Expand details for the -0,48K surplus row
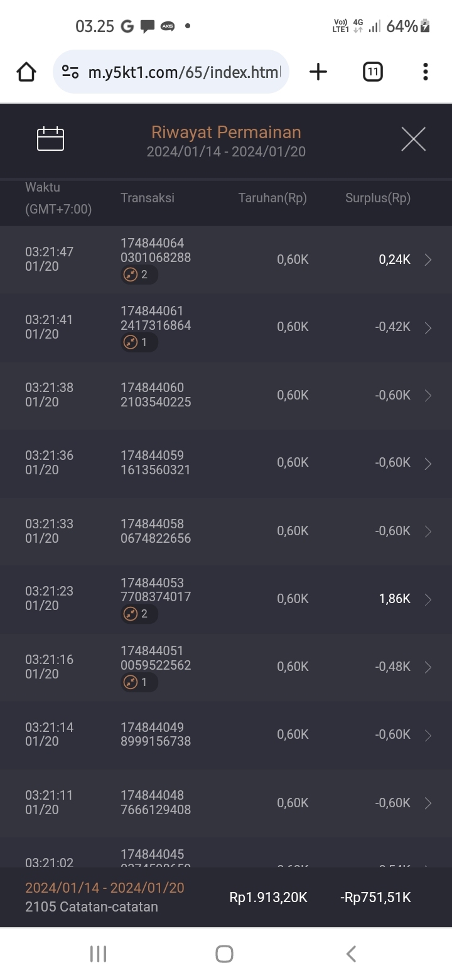Image resolution: width=452 pixels, height=980 pixels. [x=428, y=667]
